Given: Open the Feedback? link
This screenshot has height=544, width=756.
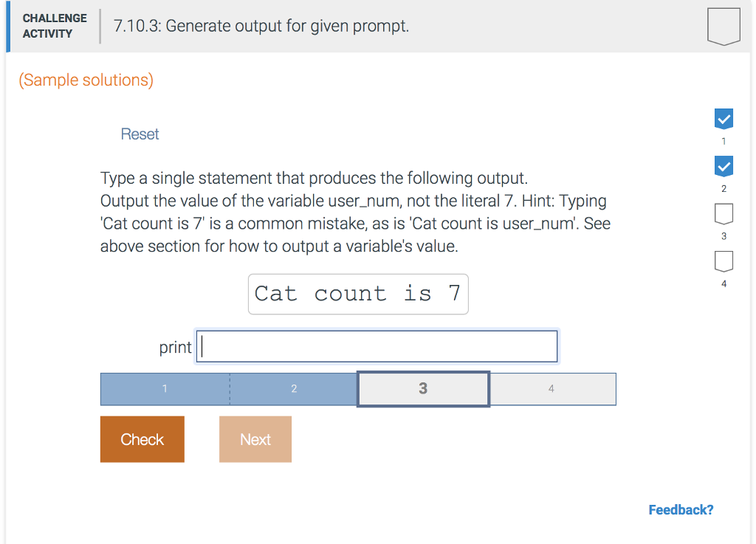Looking at the screenshot, I should click(680, 509).
